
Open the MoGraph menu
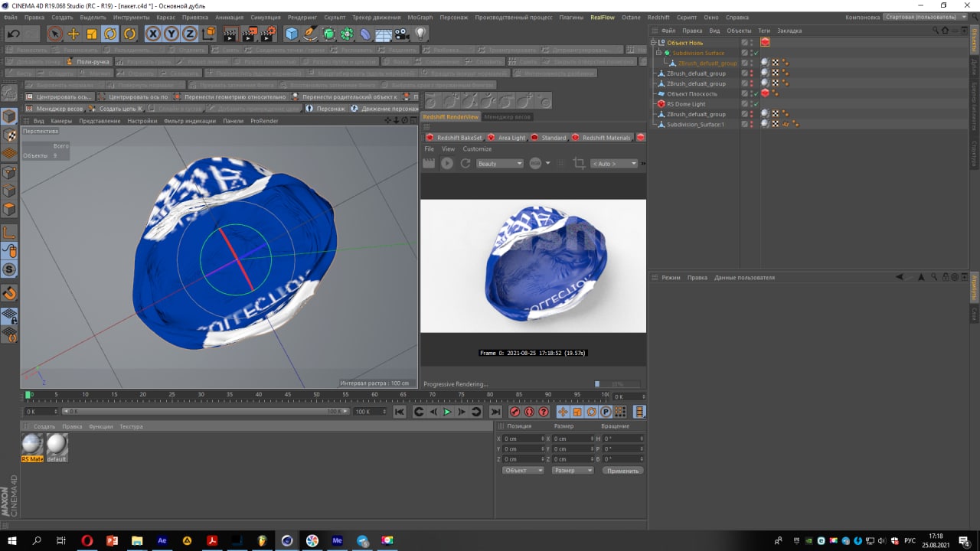point(420,17)
